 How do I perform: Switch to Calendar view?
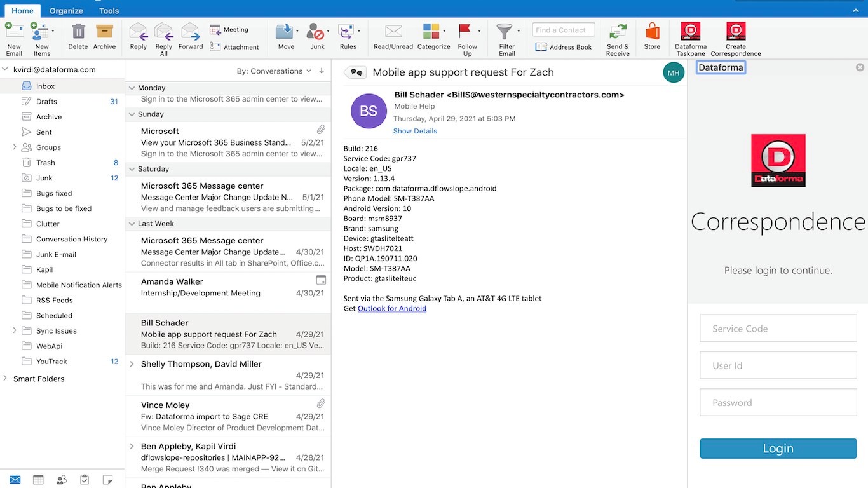click(x=38, y=480)
